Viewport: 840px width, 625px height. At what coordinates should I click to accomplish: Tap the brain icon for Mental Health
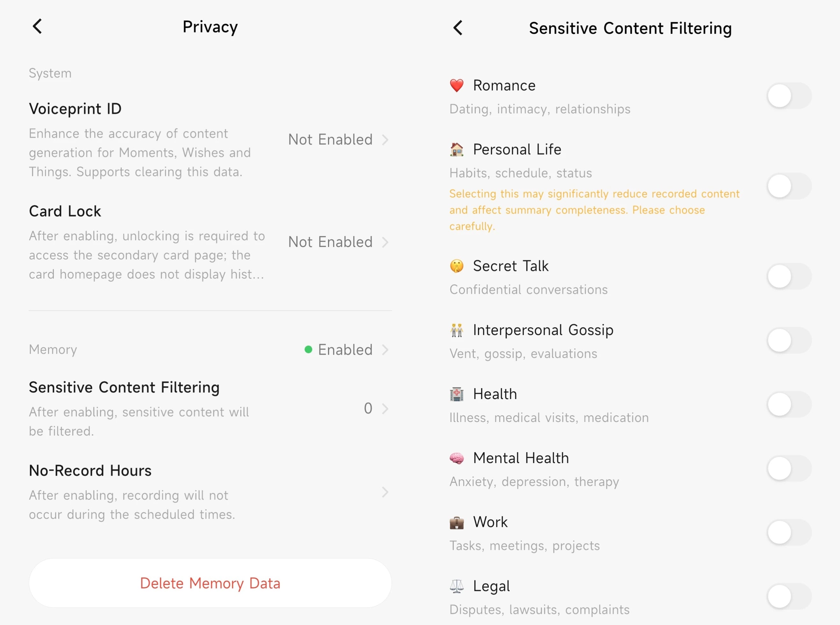456,458
